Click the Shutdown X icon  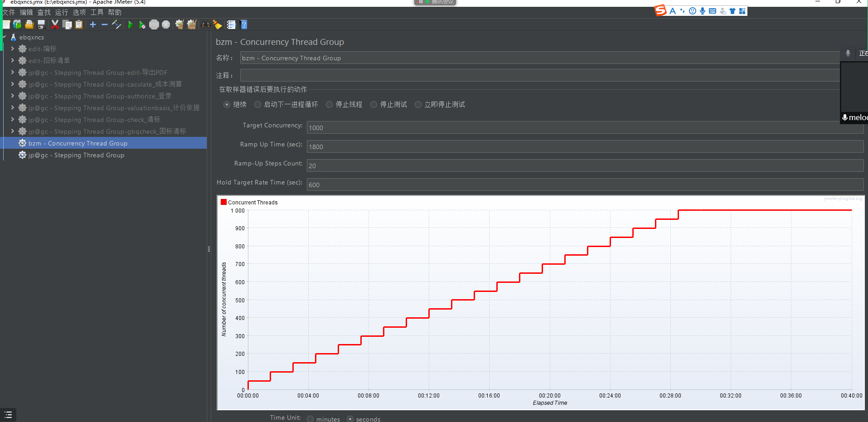pos(166,24)
